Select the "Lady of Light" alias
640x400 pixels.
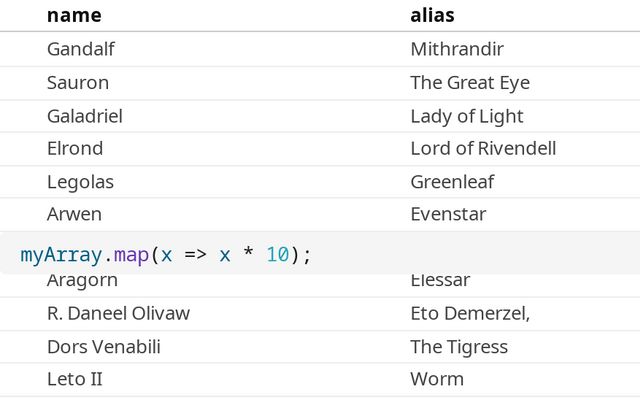467,116
